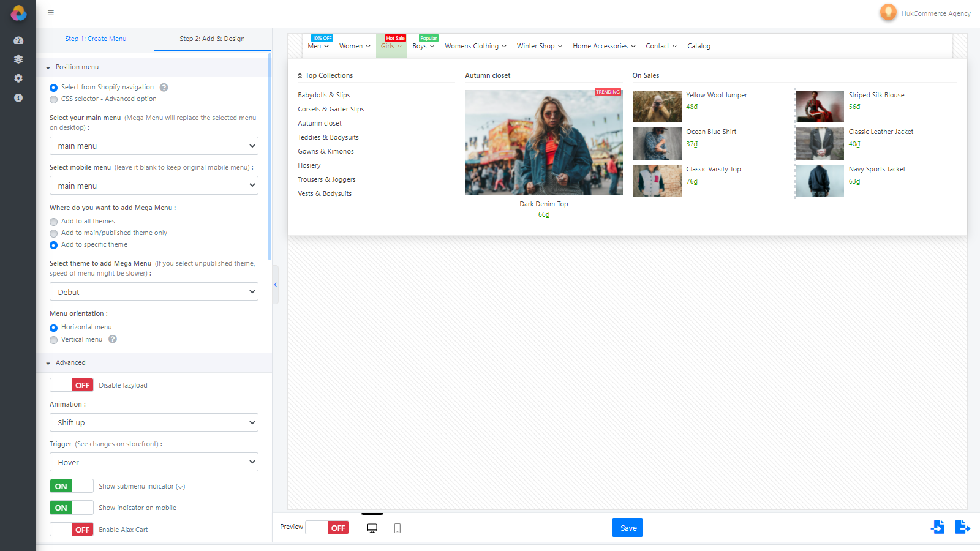Open the Trigger Hover dropdown
The height and width of the screenshot is (551, 980).
tap(154, 462)
